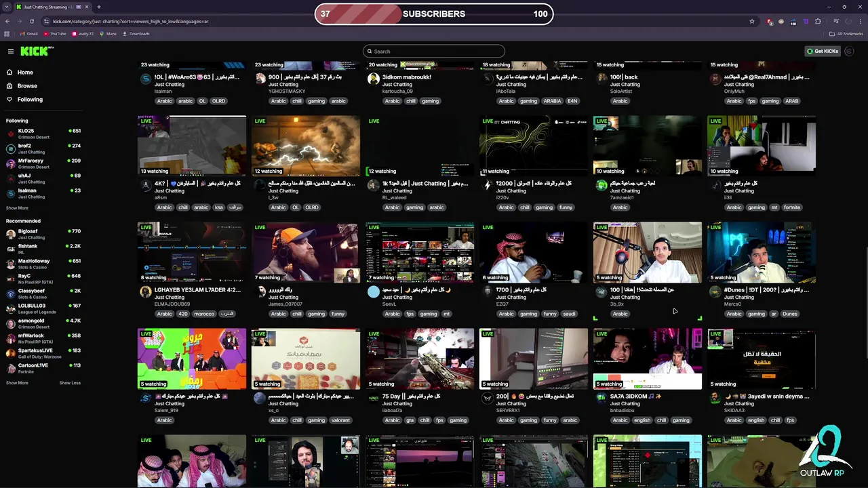Click the extension icon showing 100
This screenshot has width=868, height=488.
(x=793, y=22)
